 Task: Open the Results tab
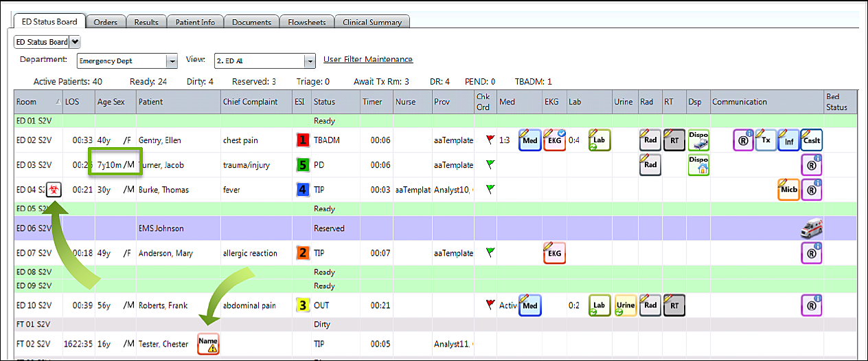click(x=146, y=22)
